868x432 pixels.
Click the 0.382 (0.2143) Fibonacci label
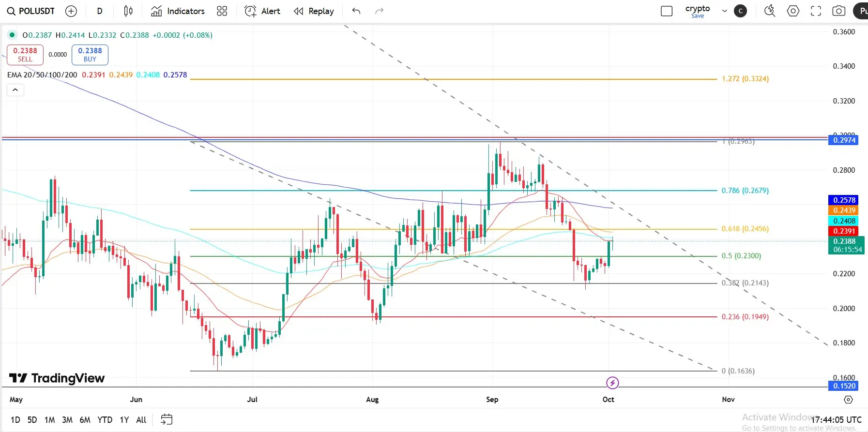coord(745,283)
